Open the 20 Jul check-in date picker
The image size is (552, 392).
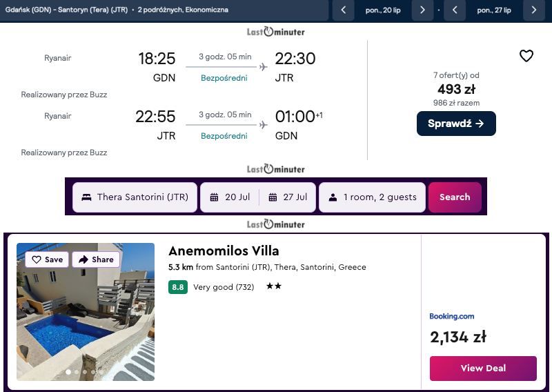[x=230, y=197]
